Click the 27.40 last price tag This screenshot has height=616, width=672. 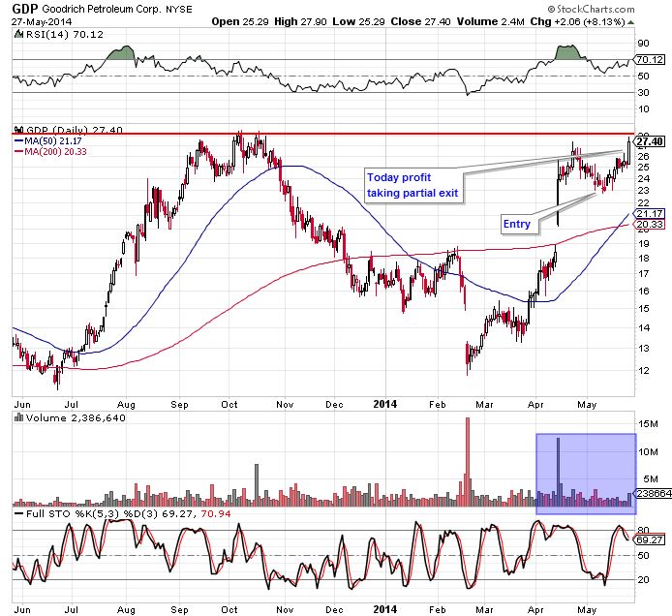(x=650, y=141)
